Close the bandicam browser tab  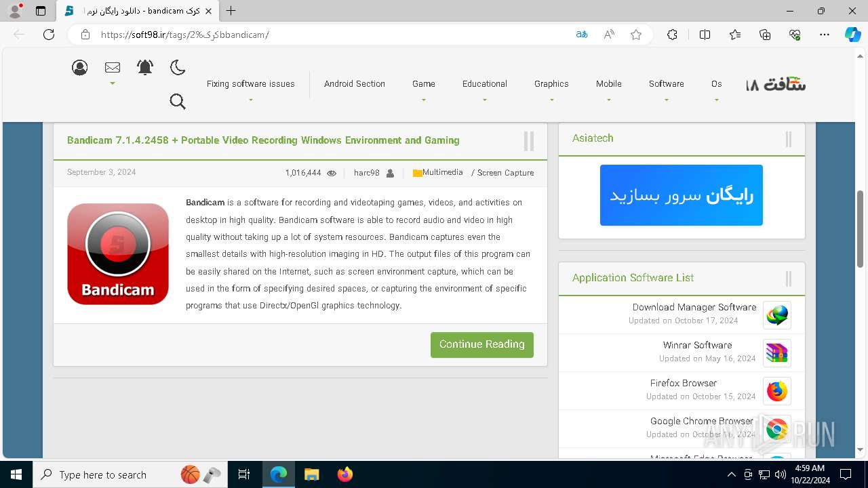[x=209, y=11]
